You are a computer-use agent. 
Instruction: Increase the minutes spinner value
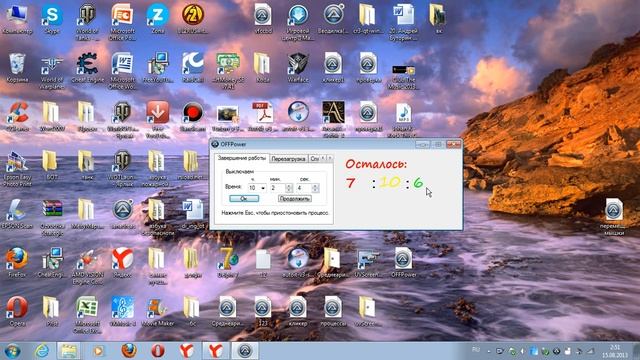click(x=289, y=186)
